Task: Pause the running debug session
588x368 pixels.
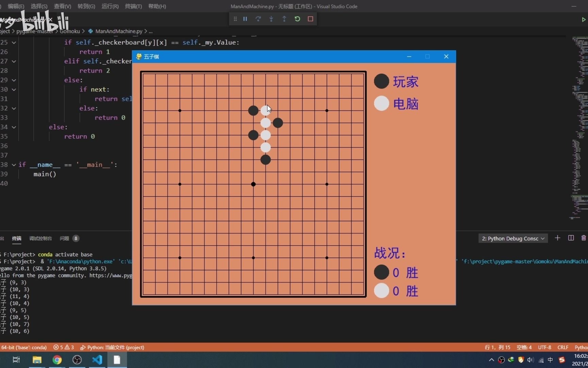Action: click(x=245, y=19)
